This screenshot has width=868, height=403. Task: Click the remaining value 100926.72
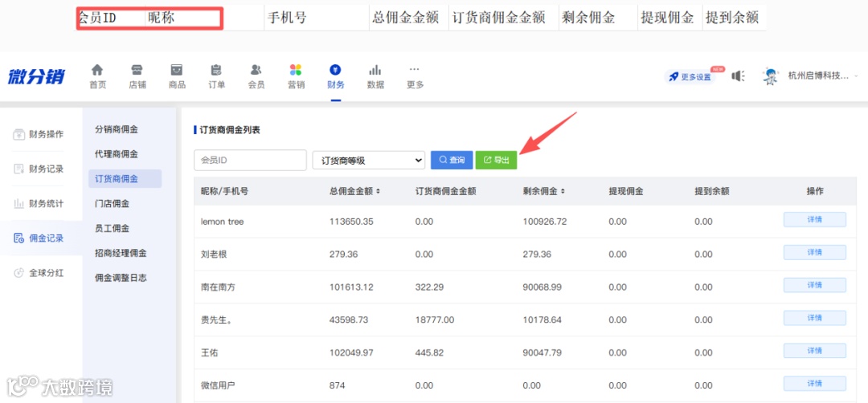pos(545,222)
